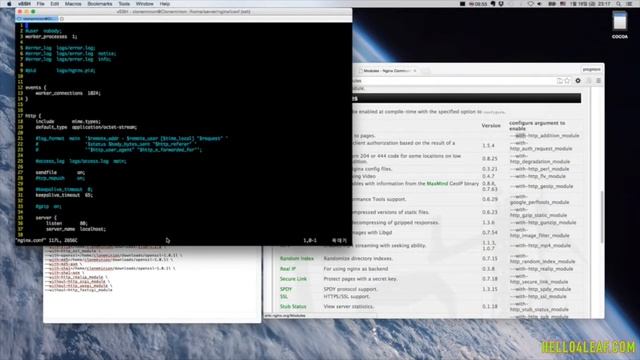Click the Evernote elephant icon in menu bar
This screenshot has height=360, width=640.
[493, 4]
